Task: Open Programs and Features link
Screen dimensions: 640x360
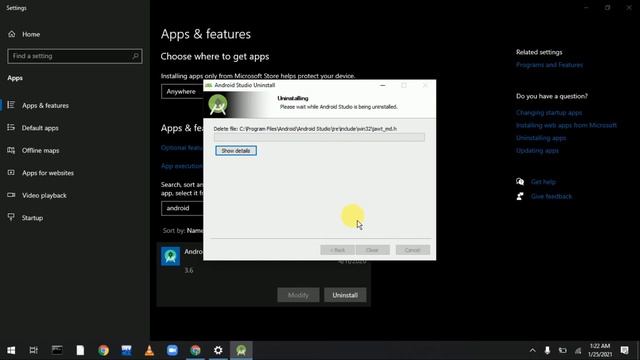Action: pos(549,65)
